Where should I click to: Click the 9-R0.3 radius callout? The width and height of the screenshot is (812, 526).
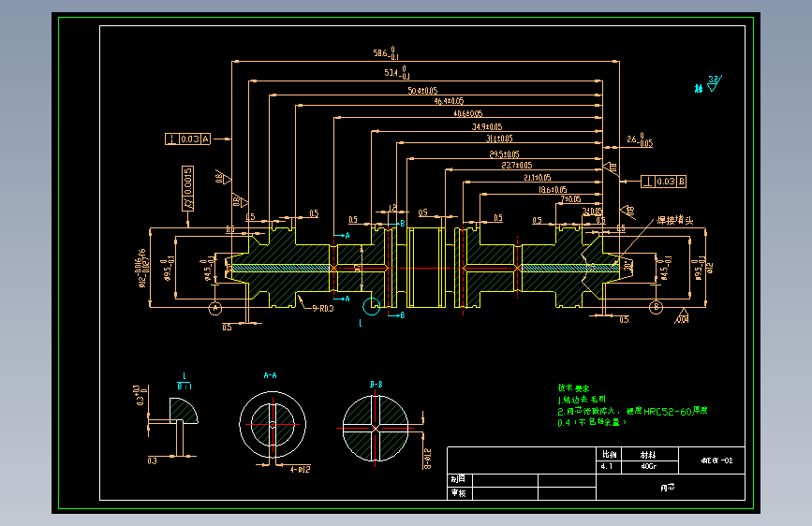323,309
